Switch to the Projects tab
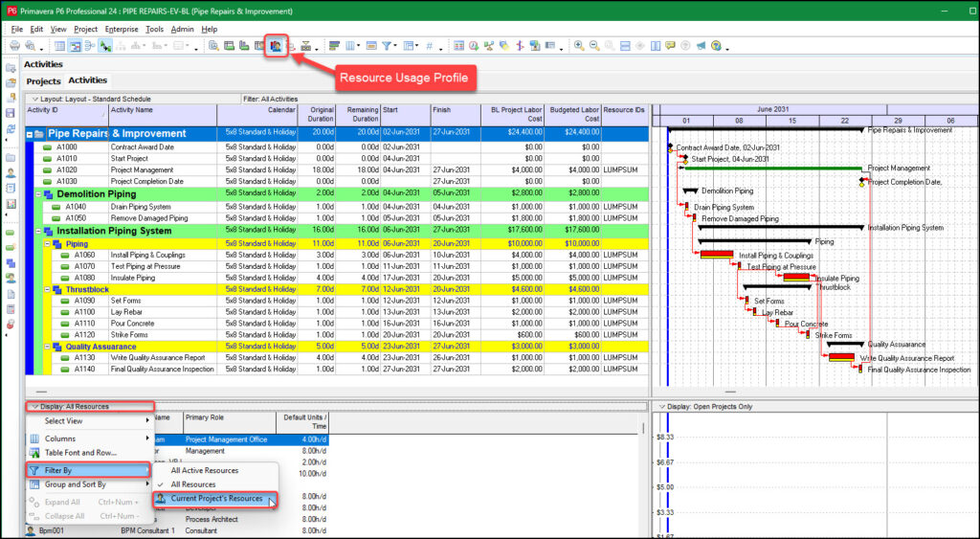980x539 pixels. (x=43, y=81)
